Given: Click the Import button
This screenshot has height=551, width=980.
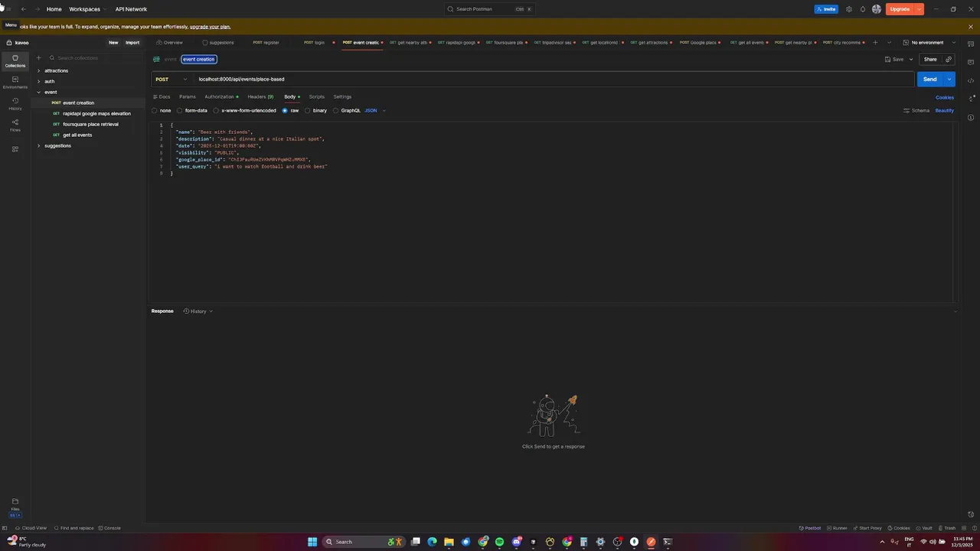Looking at the screenshot, I should click(132, 43).
